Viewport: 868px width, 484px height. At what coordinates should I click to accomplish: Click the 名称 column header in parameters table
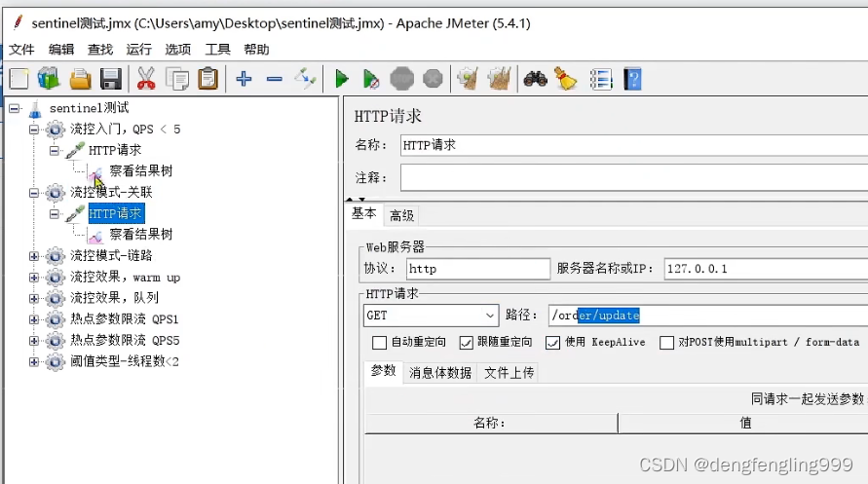[x=490, y=424]
